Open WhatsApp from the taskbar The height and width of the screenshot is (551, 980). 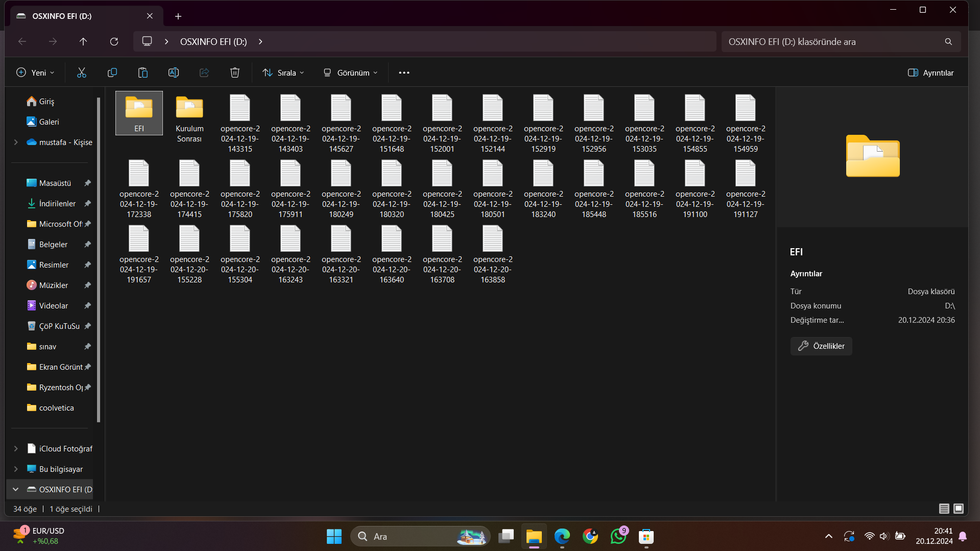(x=618, y=536)
